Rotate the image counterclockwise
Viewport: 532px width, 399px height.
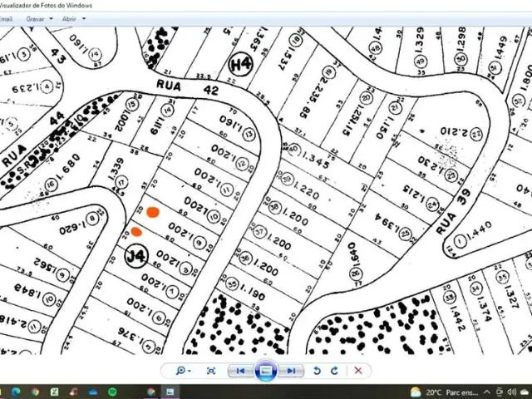click(317, 371)
